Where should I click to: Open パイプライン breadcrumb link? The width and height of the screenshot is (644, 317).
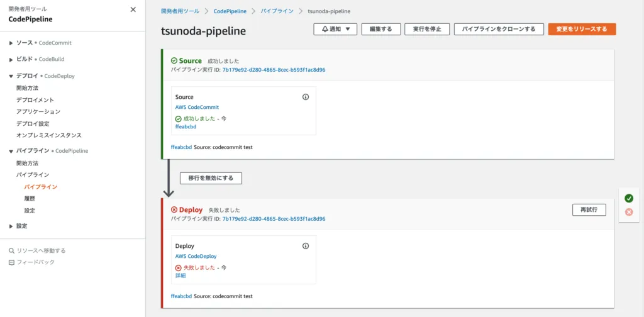click(277, 11)
